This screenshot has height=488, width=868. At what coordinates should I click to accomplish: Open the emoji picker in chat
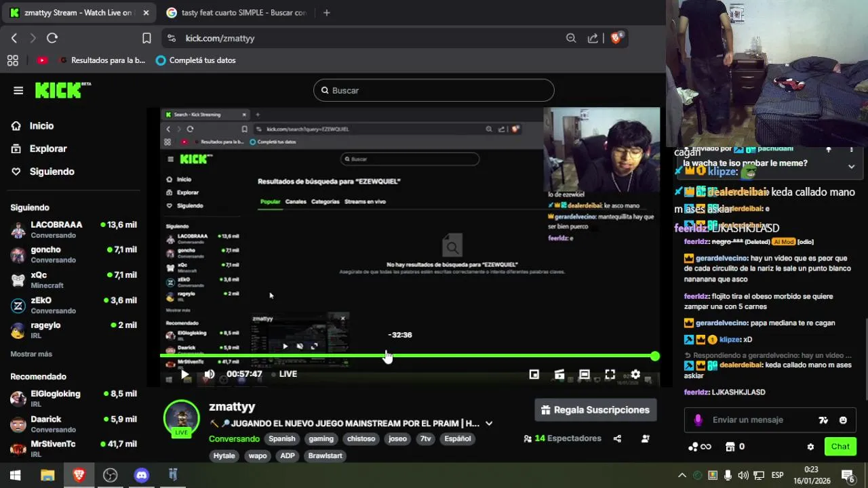[x=843, y=420]
